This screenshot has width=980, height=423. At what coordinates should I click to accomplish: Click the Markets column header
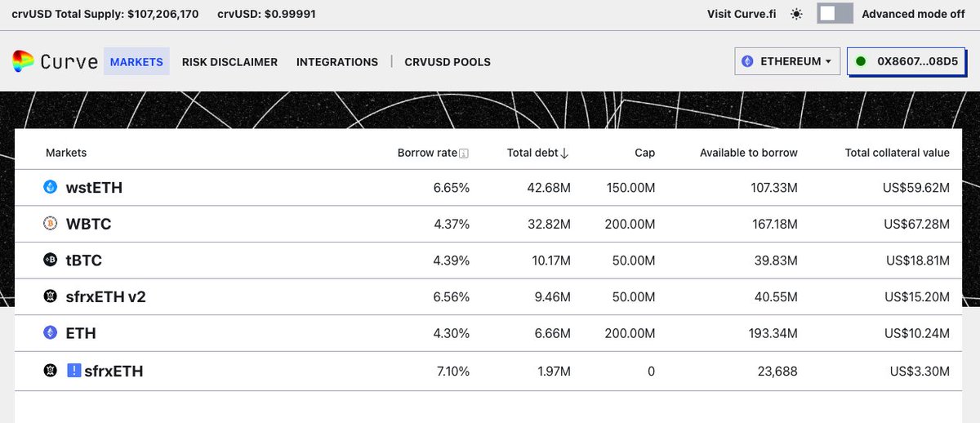point(66,153)
